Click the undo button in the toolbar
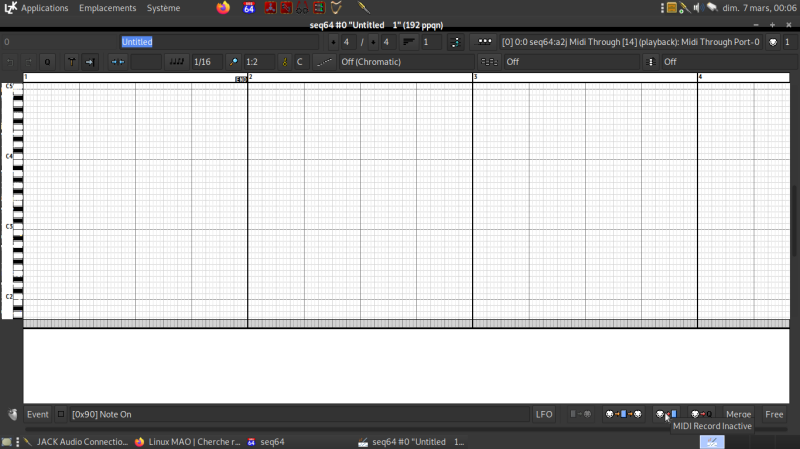The width and height of the screenshot is (800, 449). pyautogui.click(x=10, y=62)
